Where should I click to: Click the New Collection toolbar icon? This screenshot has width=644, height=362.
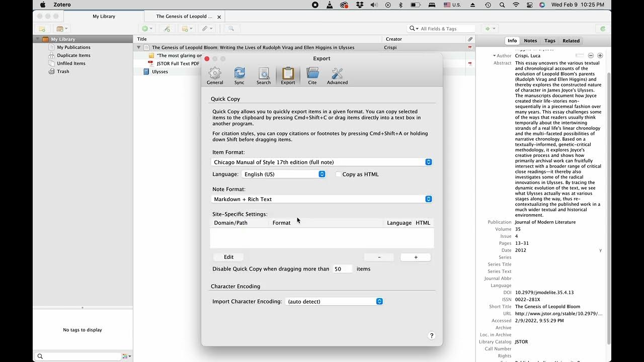click(42, 29)
